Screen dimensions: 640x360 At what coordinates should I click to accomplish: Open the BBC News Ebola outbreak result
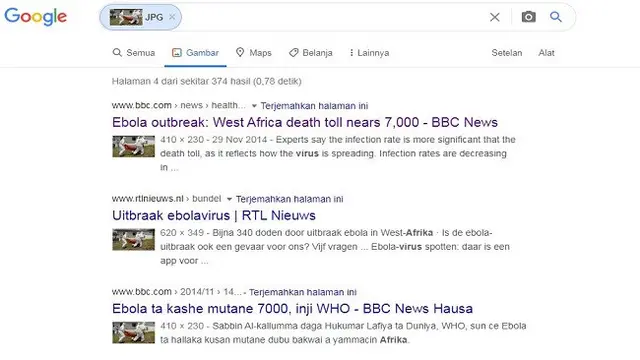pos(305,122)
